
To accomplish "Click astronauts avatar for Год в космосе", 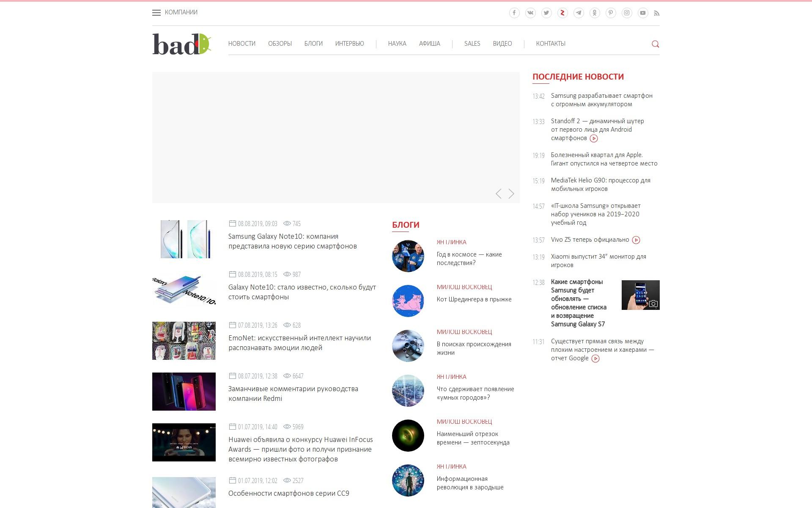I will [x=408, y=256].
